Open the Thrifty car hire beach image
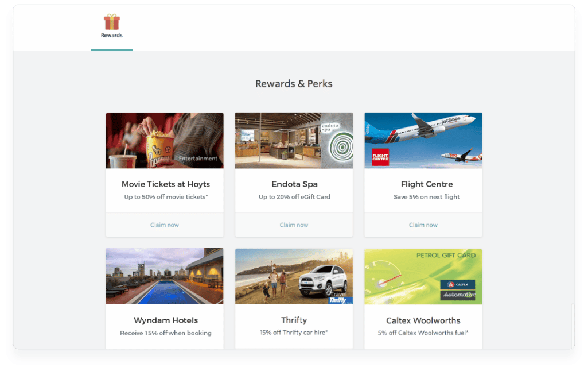588x371 pixels. pos(294,276)
